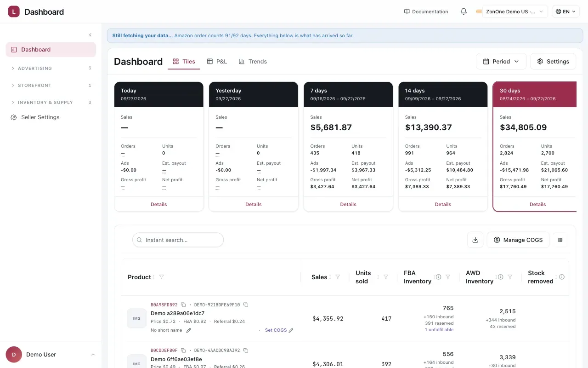
Task: Click the download export icon
Action: (x=475, y=240)
